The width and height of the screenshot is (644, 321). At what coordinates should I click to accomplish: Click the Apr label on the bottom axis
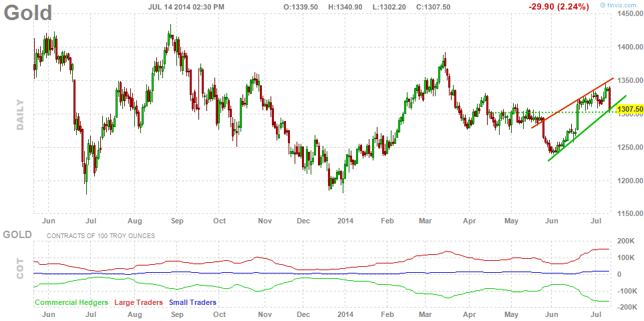pos(470,314)
